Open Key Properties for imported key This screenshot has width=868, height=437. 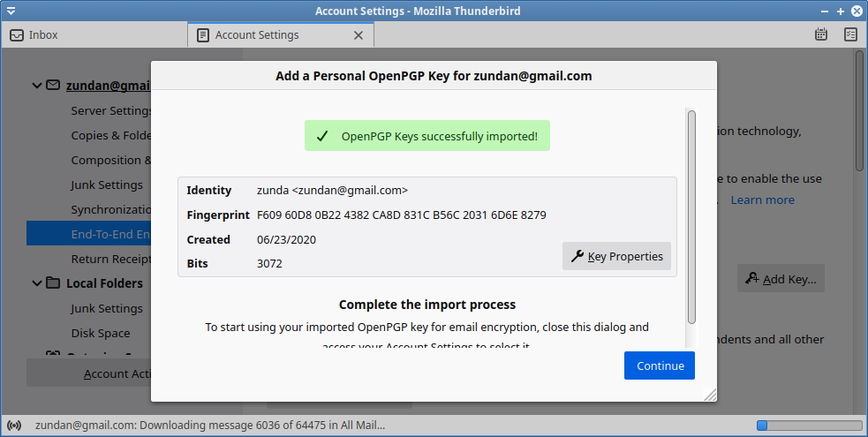[x=616, y=256]
